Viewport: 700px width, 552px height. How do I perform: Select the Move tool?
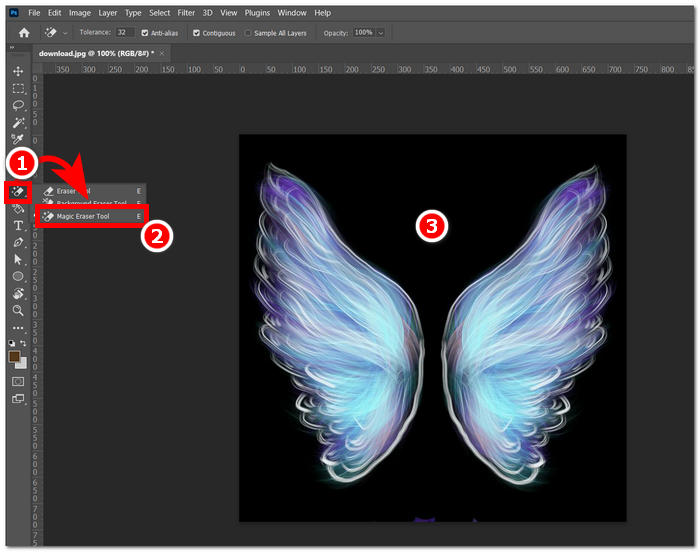18,71
